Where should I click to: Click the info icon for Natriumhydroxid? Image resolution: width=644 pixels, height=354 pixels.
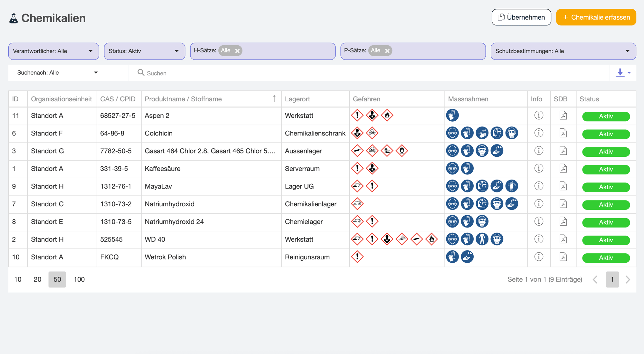538,204
